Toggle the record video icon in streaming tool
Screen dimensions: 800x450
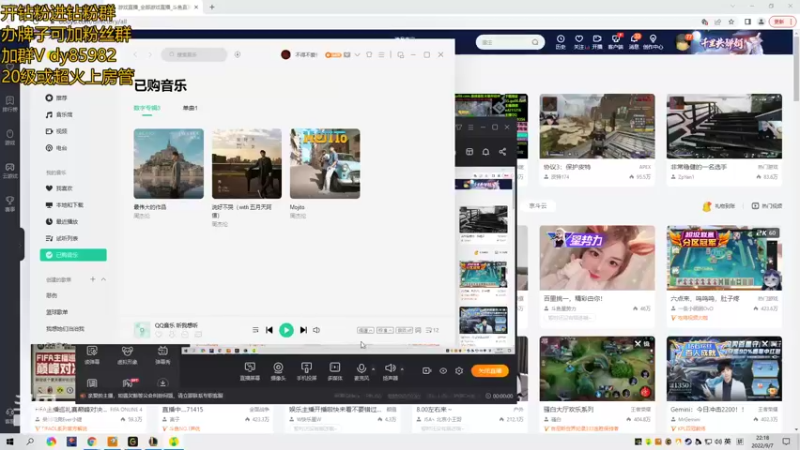[x=427, y=371]
